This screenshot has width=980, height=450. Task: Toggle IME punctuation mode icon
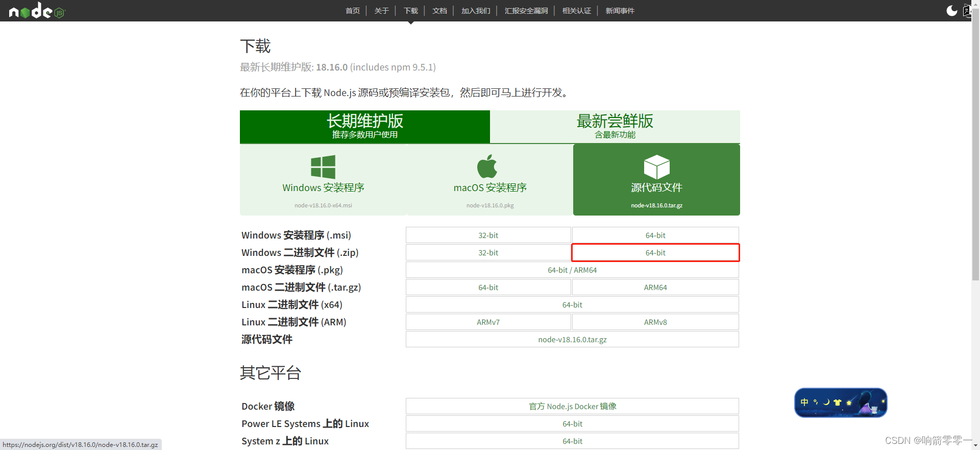click(816, 402)
